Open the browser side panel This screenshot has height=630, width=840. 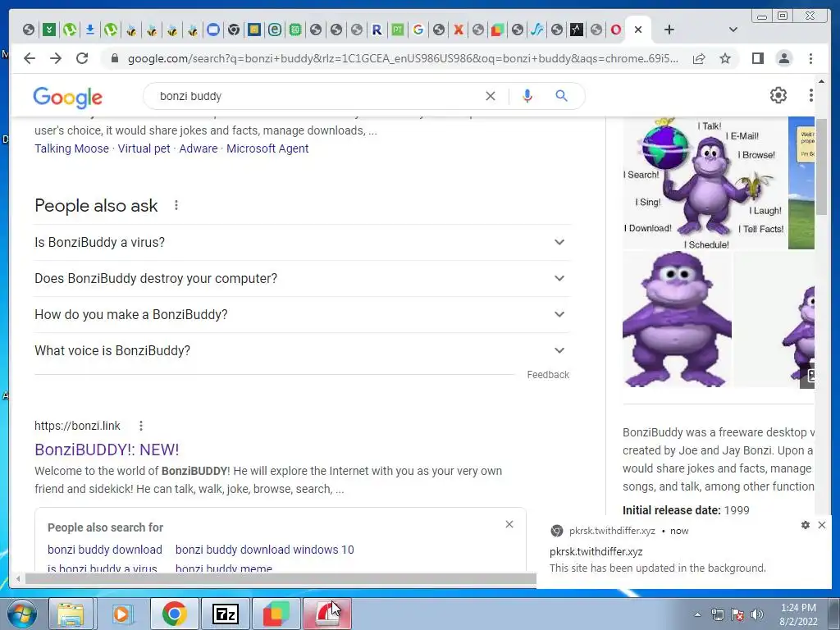pyautogui.click(x=757, y=58)
